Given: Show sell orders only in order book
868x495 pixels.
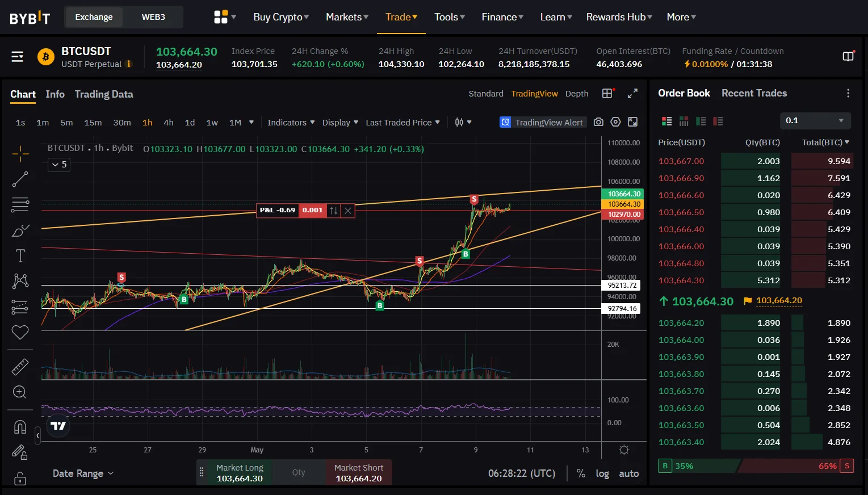Looking at the screenshot, I should click(x=718, y=121).
